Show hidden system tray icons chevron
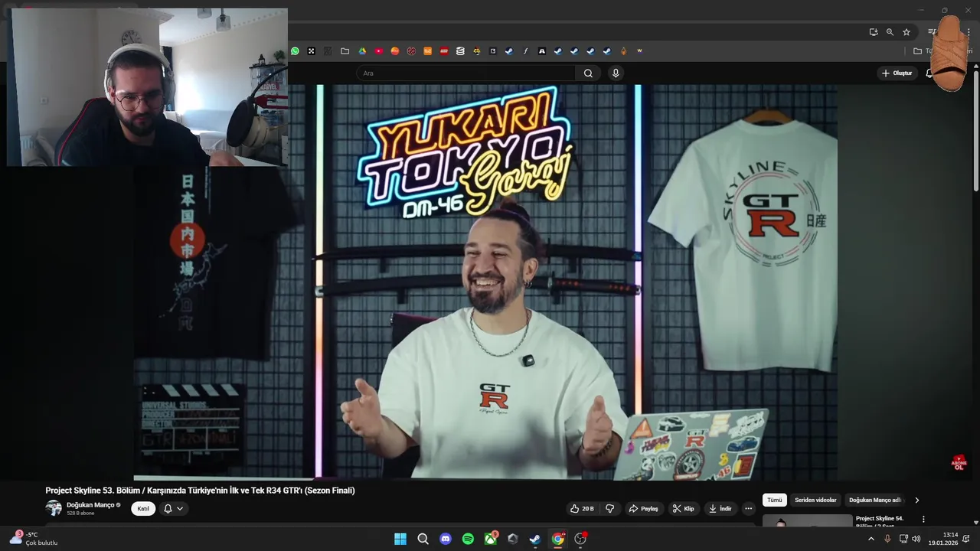The height and width of the screenshot is (551, 980). [871, 539]
